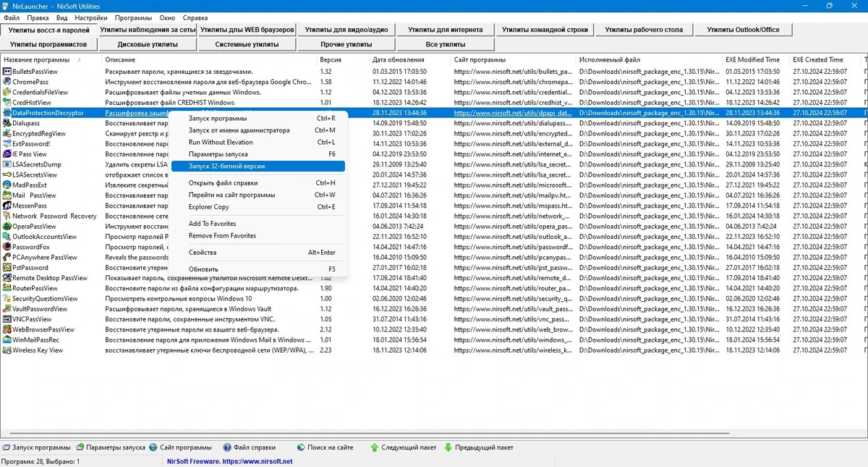Choose Запуск 32-битной версии

(x=258, y=167)
